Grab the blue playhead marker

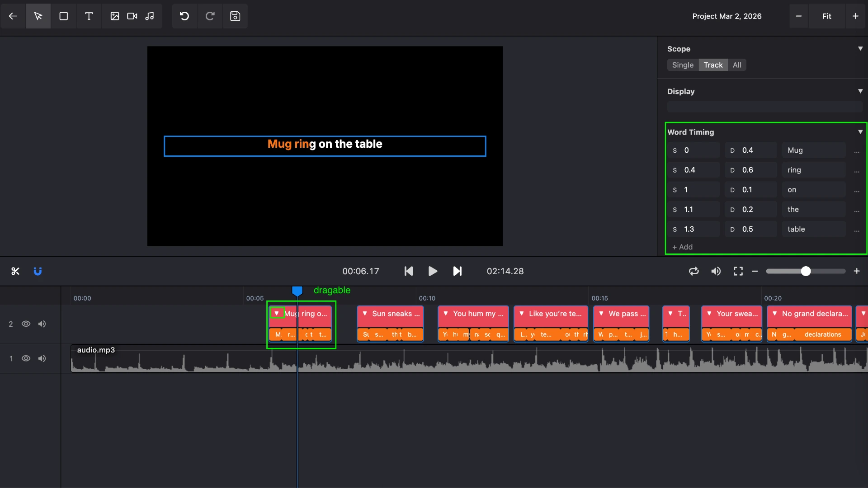tap(297, 291)
